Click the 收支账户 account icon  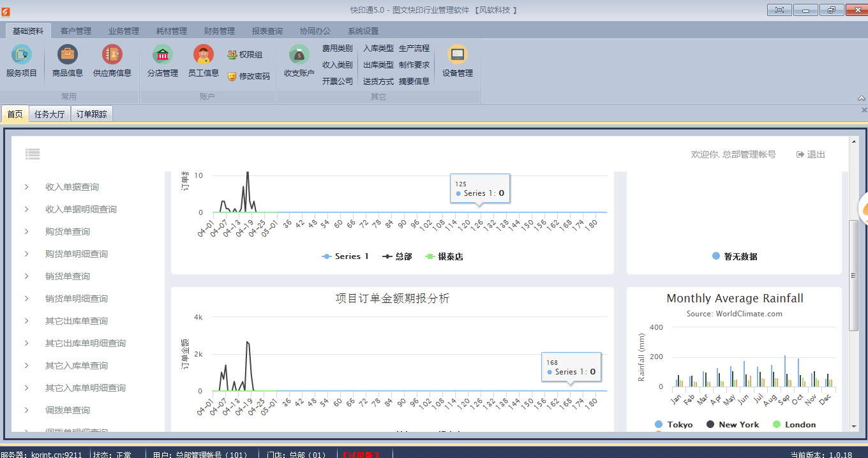tap(299, 56)
